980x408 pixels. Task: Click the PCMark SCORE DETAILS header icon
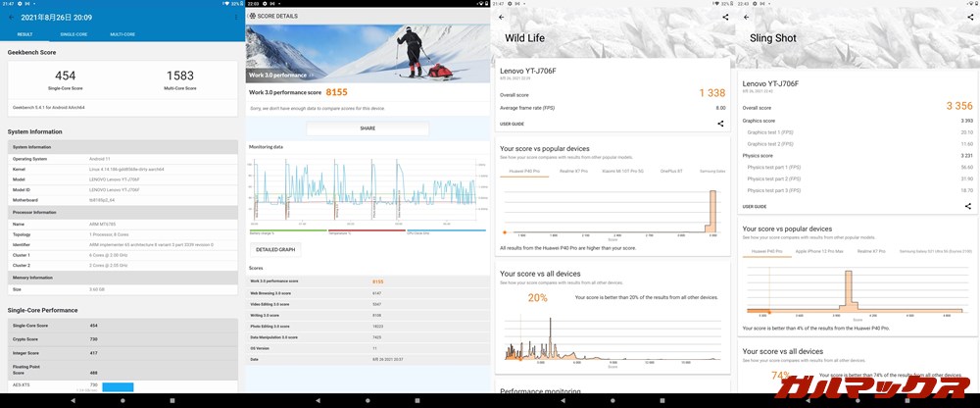[x=253, y=17]
